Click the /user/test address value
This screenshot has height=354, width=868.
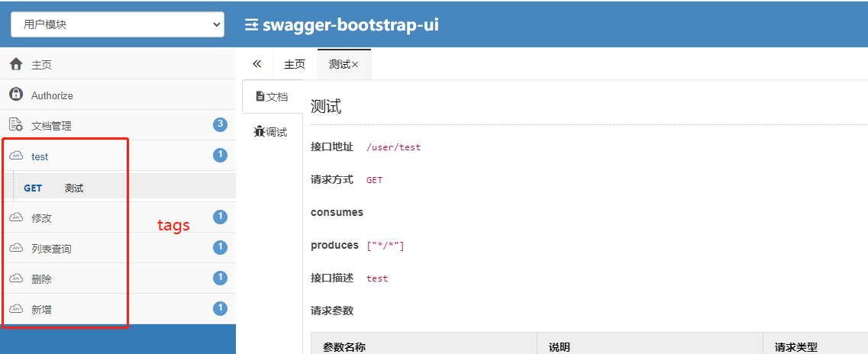coord(394,148)
